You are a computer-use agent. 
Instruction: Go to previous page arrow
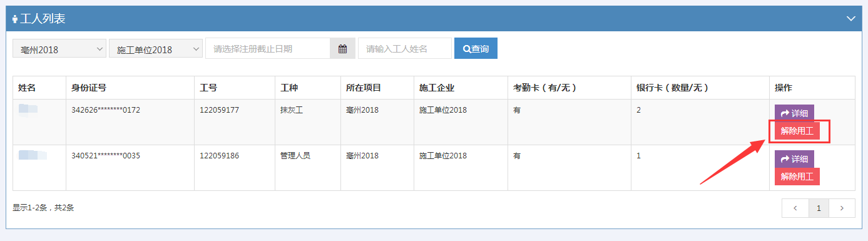click(795, 208)
